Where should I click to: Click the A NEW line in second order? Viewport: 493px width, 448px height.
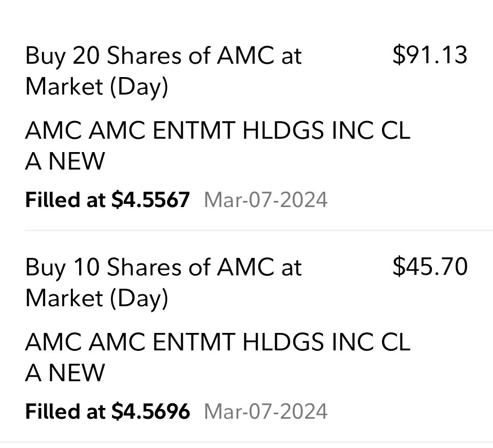(65, 372)
